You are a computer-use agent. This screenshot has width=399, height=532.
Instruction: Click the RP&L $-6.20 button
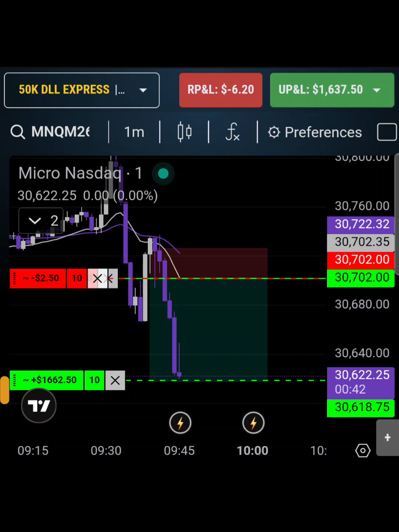click(x=221, y=90)
